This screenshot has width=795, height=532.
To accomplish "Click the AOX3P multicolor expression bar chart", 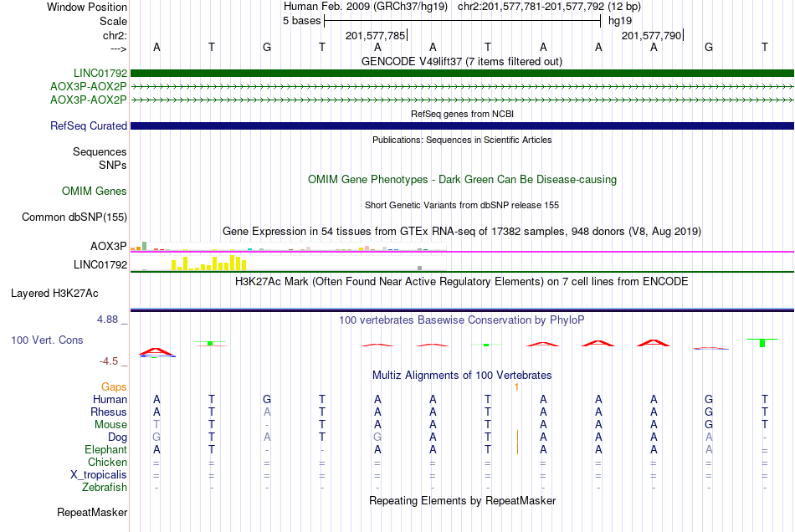I will (288, 247).
